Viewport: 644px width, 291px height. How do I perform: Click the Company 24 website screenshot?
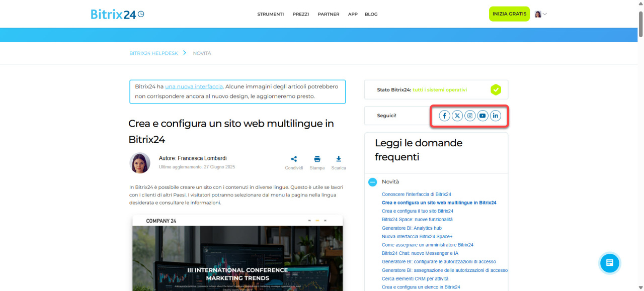(x=237, y=253)
